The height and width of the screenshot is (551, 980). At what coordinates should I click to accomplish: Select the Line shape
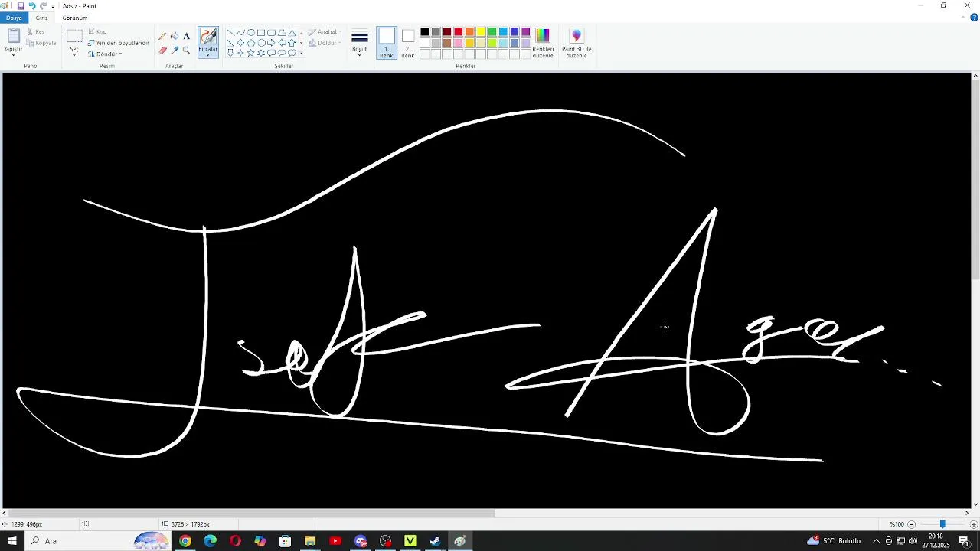tap(230, 32)
